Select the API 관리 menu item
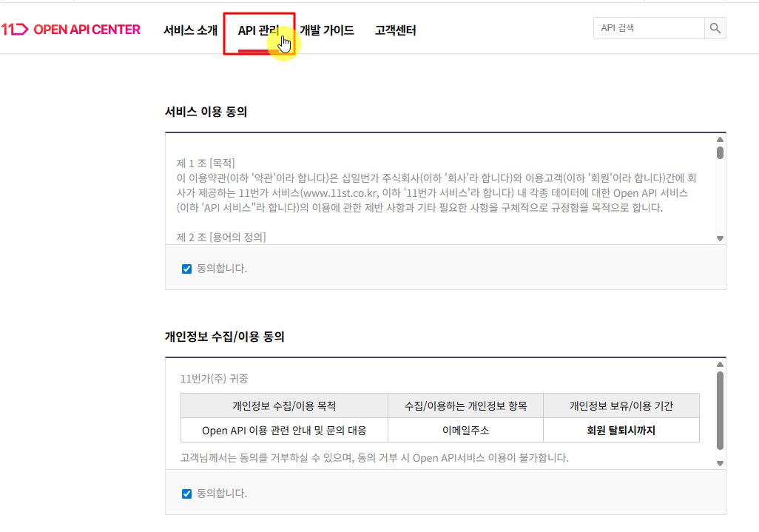Viewport: 759px width, 532px height. pos(258,30)
